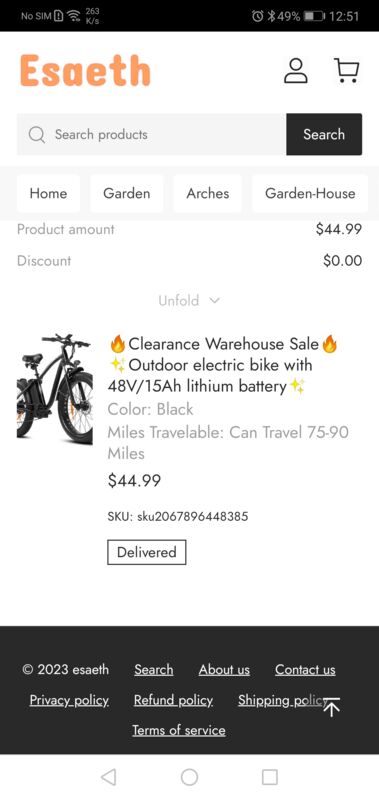Open the Arches category
The image size is (379, 800).
[x=208, y=193]
